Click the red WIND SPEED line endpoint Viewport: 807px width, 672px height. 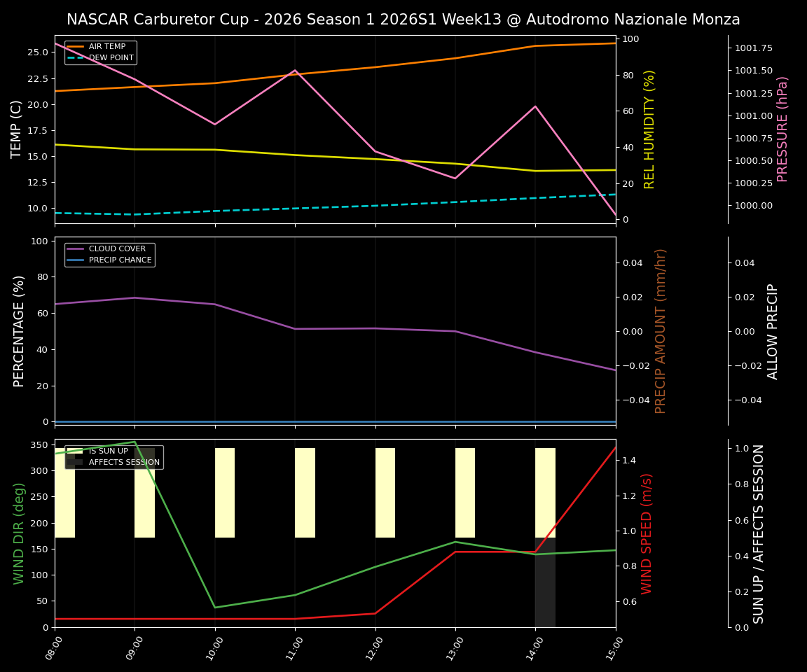614,448
